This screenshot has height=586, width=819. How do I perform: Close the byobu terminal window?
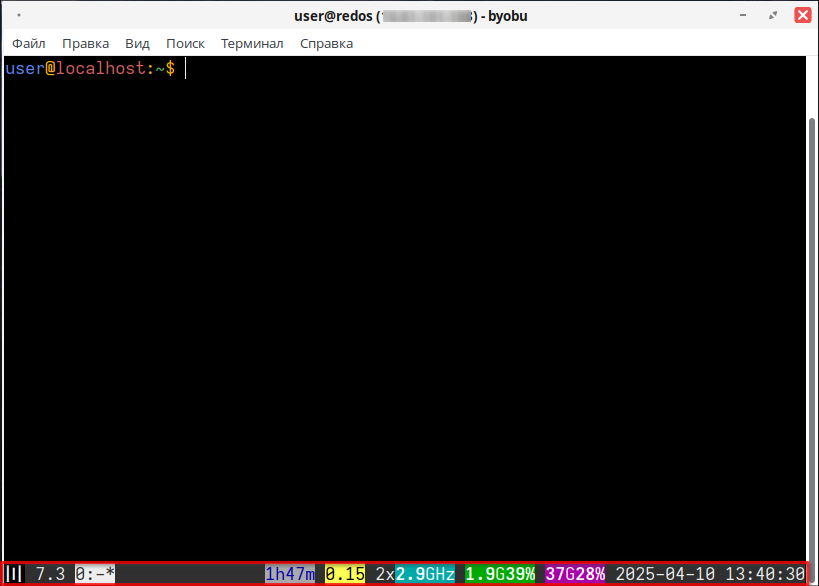click(x=803, y=15)
